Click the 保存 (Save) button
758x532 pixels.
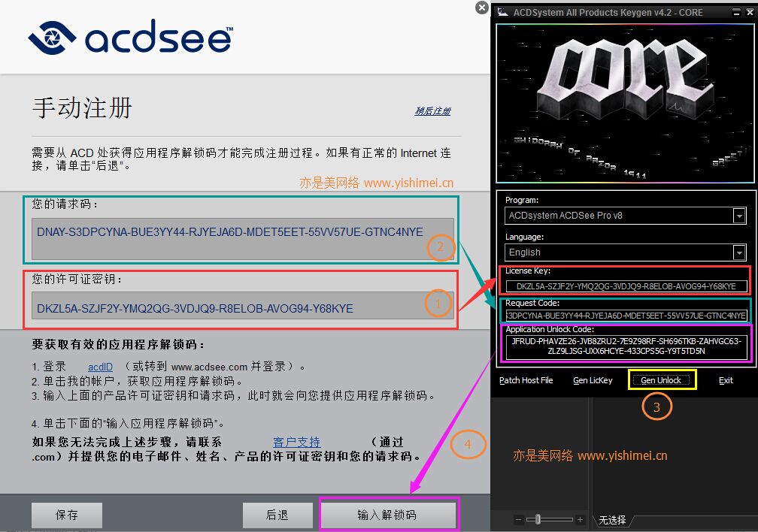point(67,515)
